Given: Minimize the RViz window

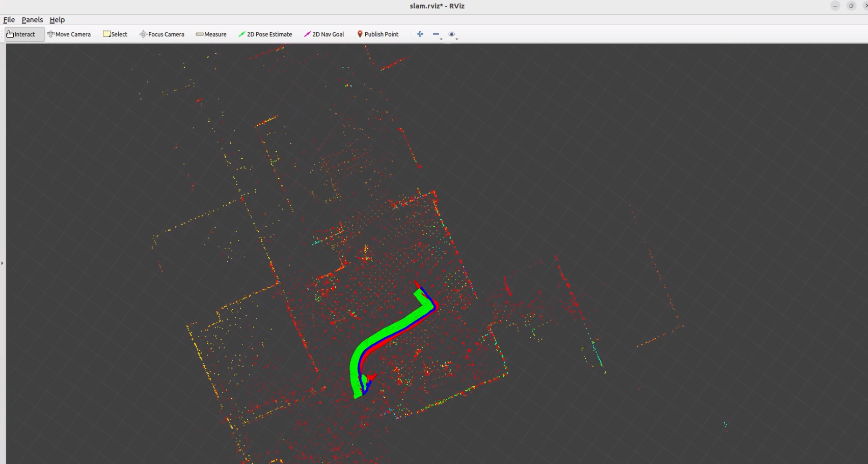Looking at the screenshot, I should (835, 6).
